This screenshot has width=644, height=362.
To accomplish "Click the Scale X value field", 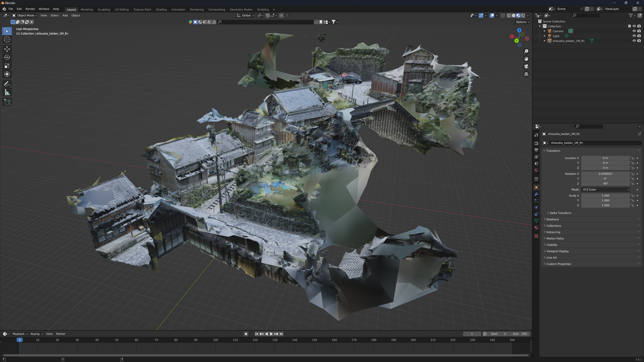I will coord(605,196).
